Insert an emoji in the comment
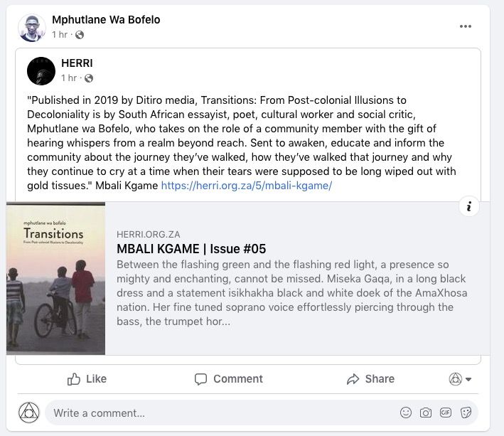The height and width of the screenshot is (436, 504). pos(406,413)
